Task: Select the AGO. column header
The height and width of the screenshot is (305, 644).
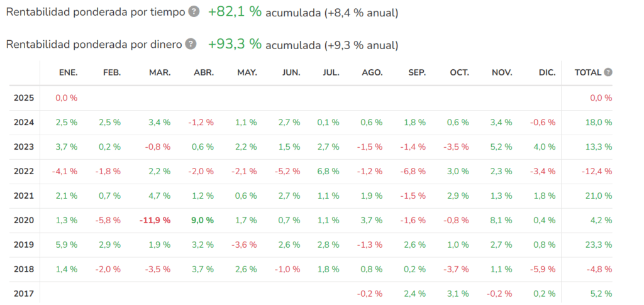Action: (372, 73)
